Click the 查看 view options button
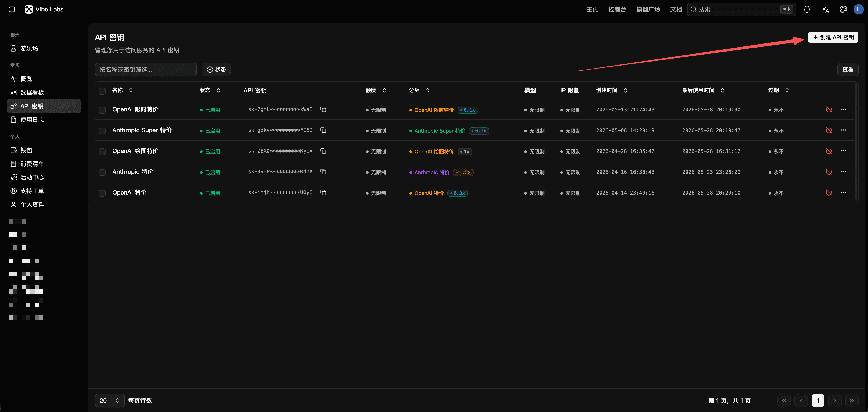868x412 pixels. point(848,70)
